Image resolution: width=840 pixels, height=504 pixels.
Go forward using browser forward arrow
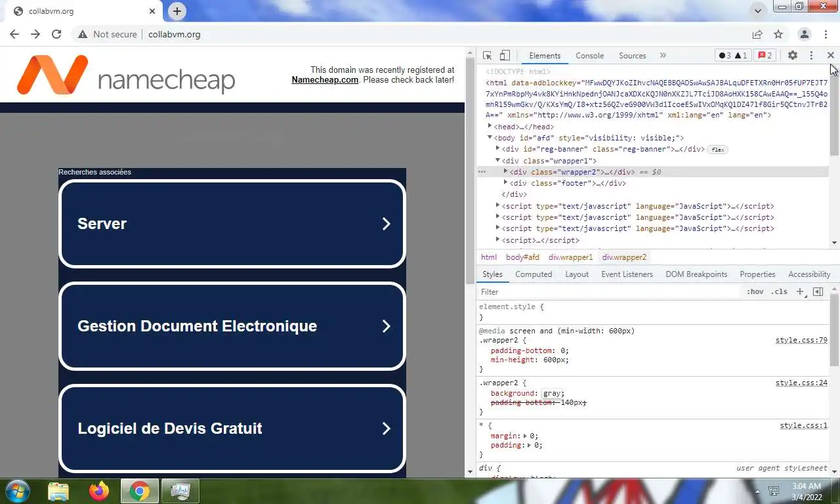(x=35, y=34)
